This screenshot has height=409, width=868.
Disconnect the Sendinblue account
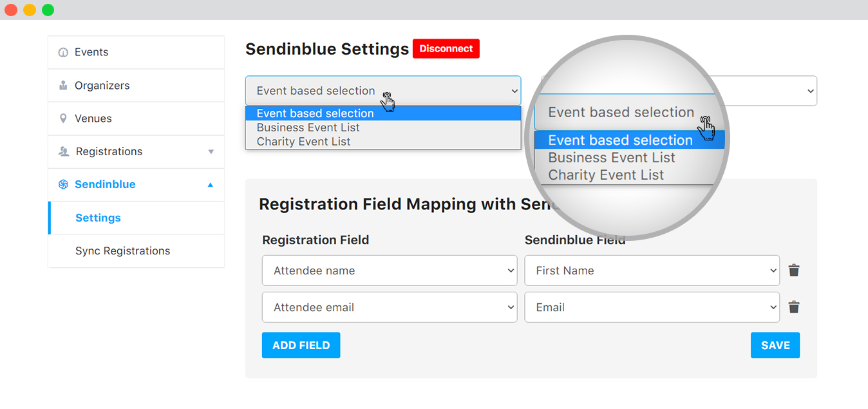point(446,49)
